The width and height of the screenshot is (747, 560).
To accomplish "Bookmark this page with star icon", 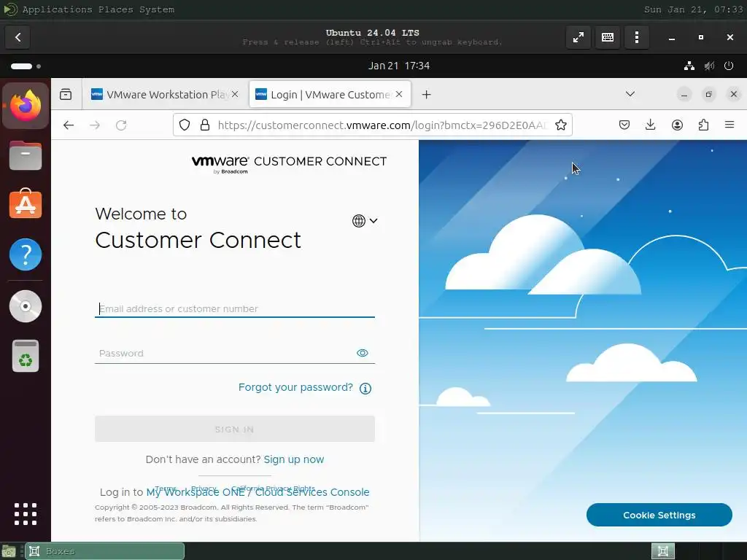I will [x=561, y=125].
